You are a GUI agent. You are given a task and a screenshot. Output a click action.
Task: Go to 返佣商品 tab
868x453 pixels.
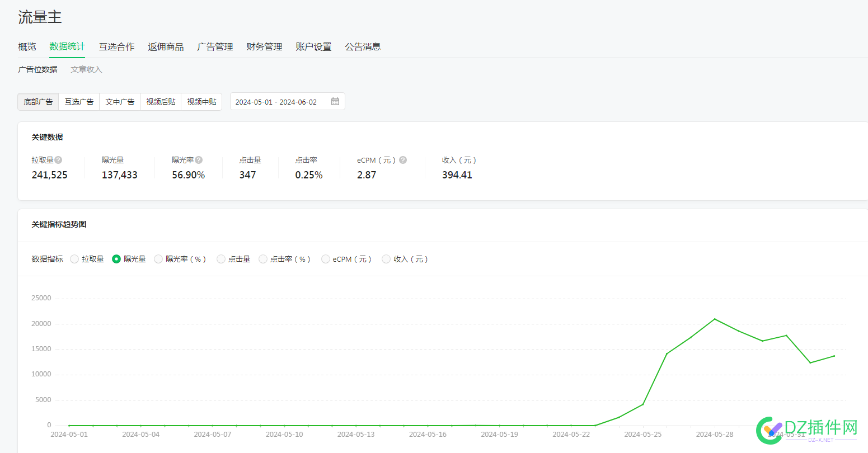tap(166, 47)
